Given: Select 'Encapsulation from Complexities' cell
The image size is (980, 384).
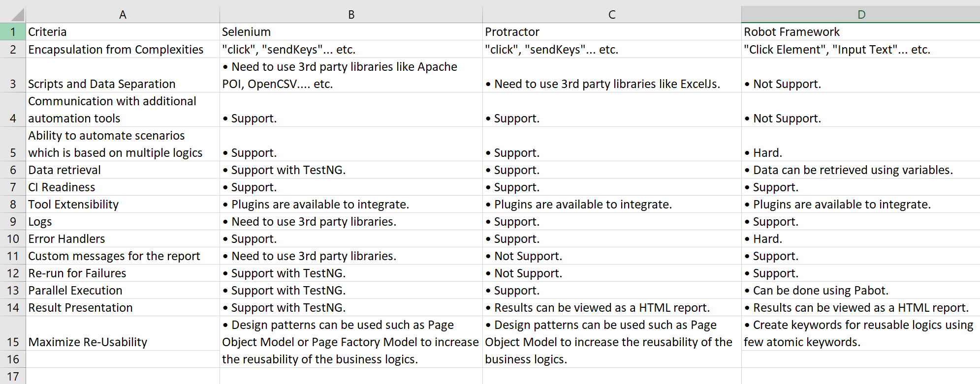Looking at the screenshot, I should coord(123,49).
